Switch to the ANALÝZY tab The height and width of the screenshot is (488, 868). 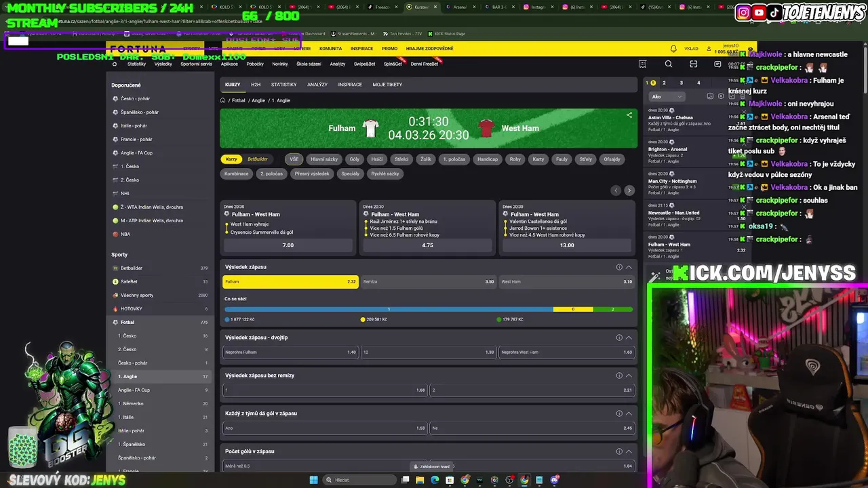[x=317, y=85]
